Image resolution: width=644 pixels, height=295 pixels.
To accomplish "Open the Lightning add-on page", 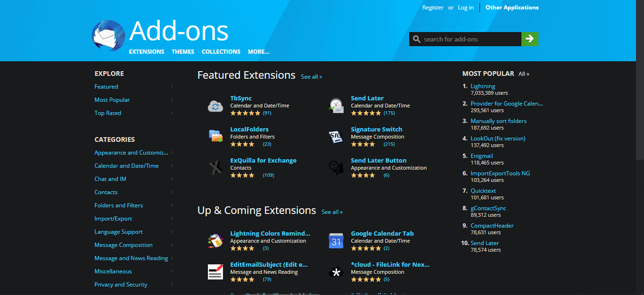I will click(x=482, y=86).
